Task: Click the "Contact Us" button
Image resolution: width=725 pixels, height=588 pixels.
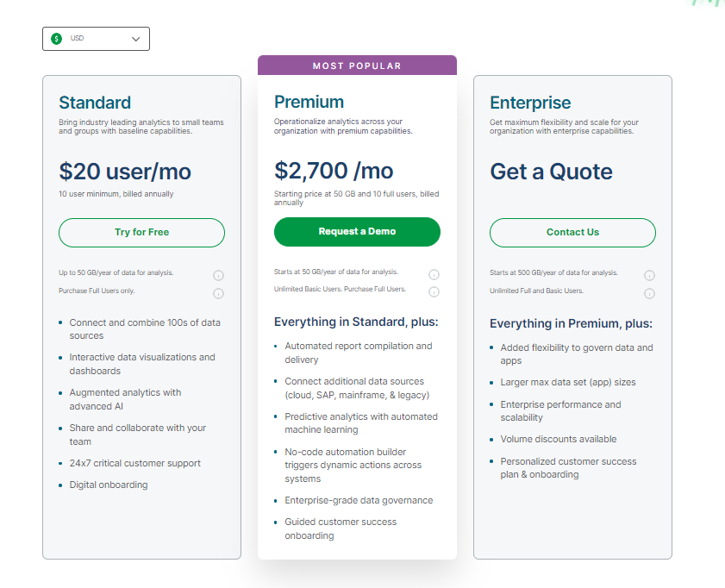Action: [x=572, y=232]
